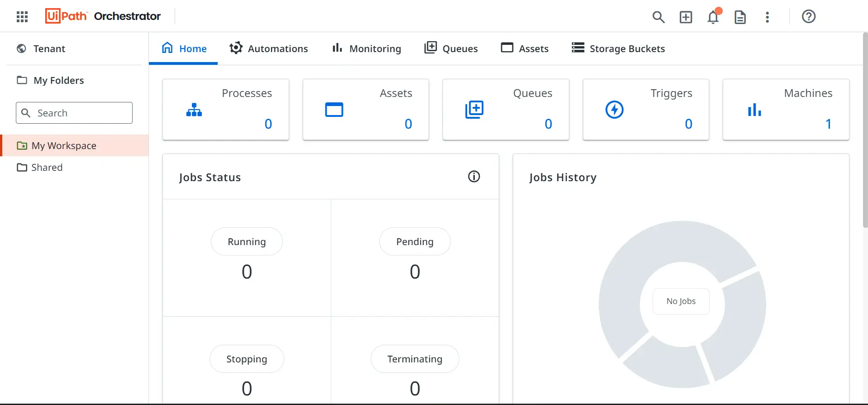Switch to the Home tab

point(183,48)
